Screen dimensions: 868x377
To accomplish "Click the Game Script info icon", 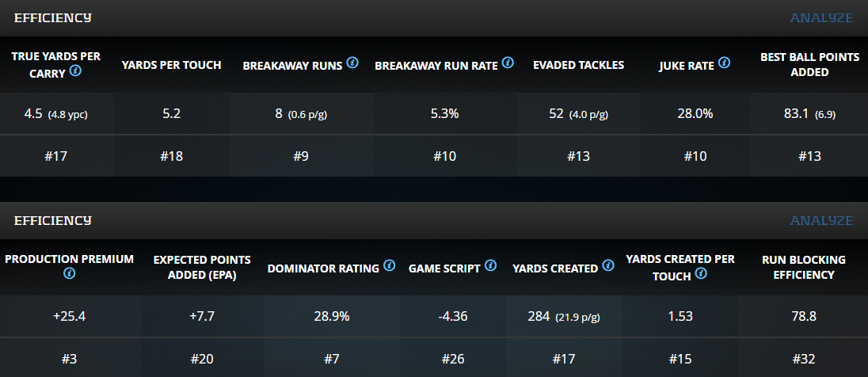I will point(491,266).
